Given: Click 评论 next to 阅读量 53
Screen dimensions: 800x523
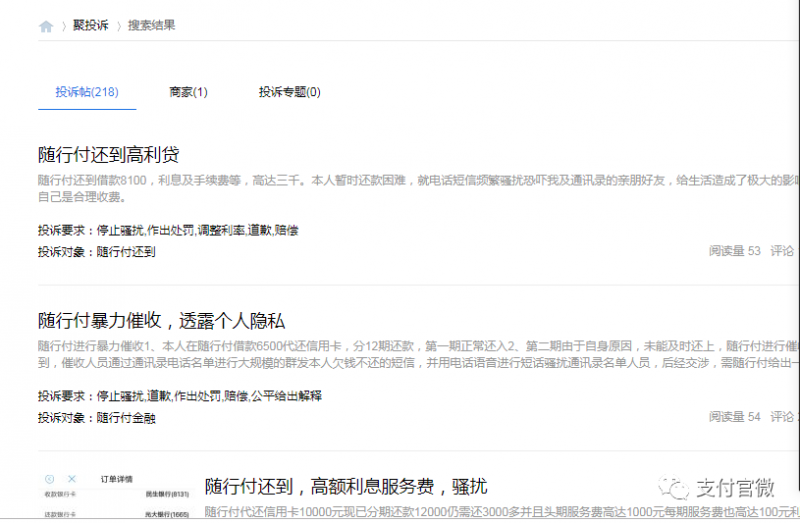Looking at the screenshot, I should 782,251.
